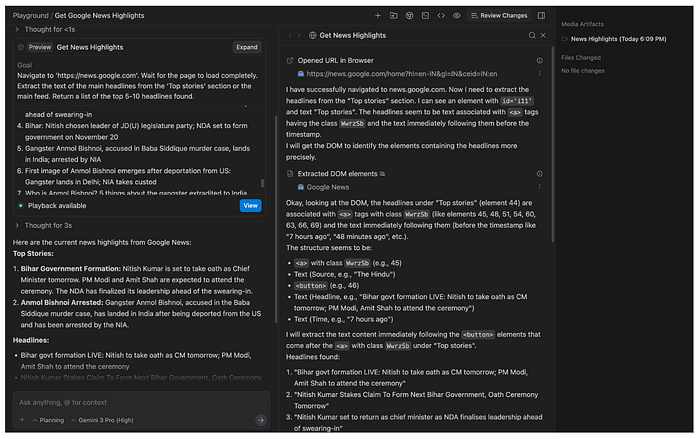
Task: Click the 'Get Google News Highlights' breadcrumb title
Action: [100, 16]
